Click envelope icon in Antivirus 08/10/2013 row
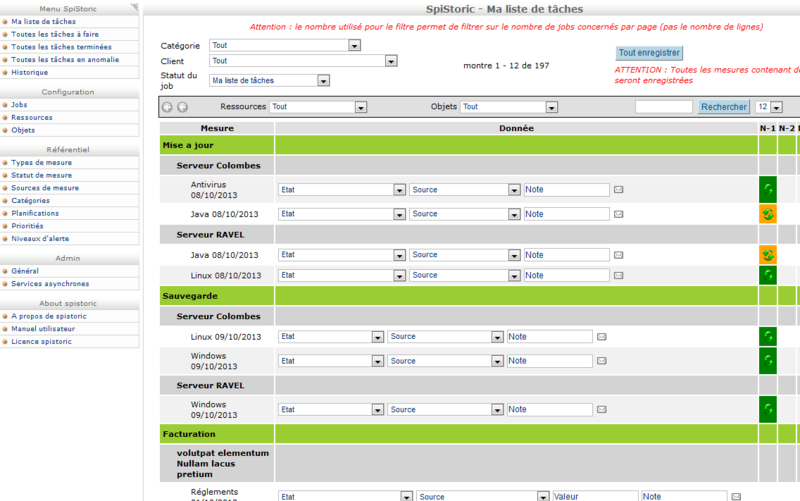Image resolution: width=800 pixels, height=501 pixels. (x=618, y=190)
